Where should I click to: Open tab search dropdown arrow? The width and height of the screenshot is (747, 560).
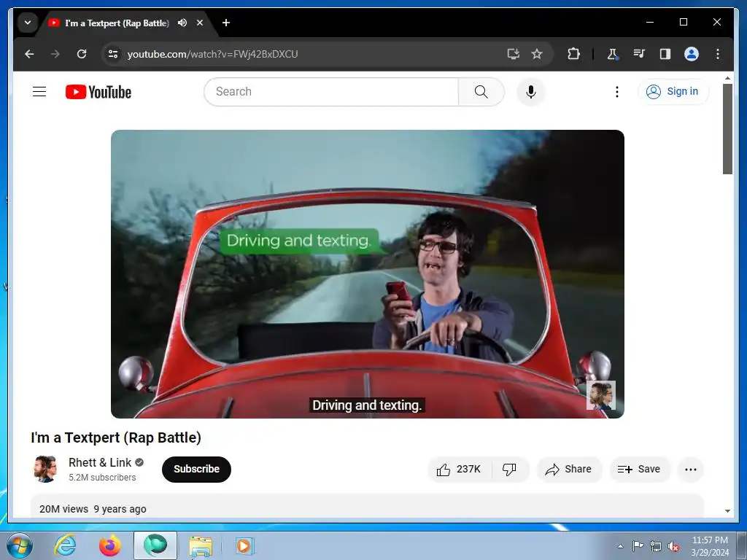28,23
